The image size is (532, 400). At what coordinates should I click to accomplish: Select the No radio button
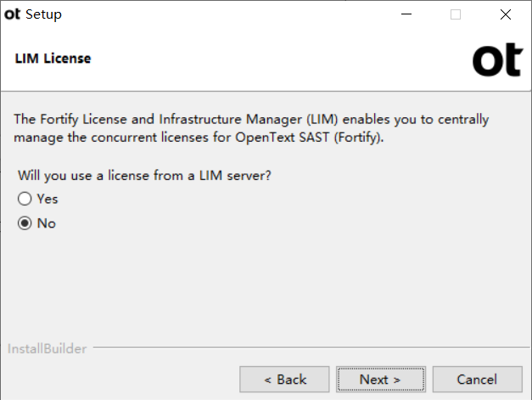tap(25, 223)
